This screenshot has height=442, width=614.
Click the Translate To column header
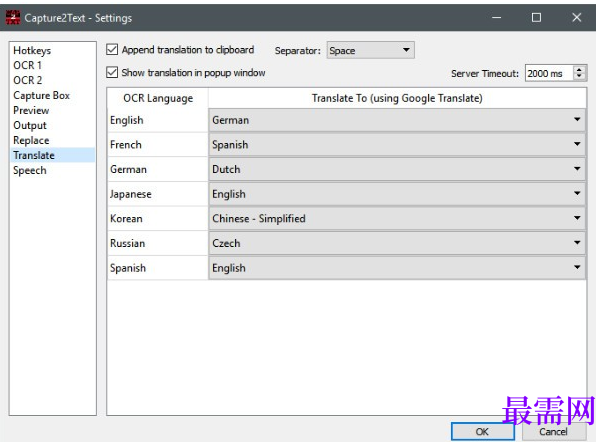pyautogui.click(x=397, y=98)
